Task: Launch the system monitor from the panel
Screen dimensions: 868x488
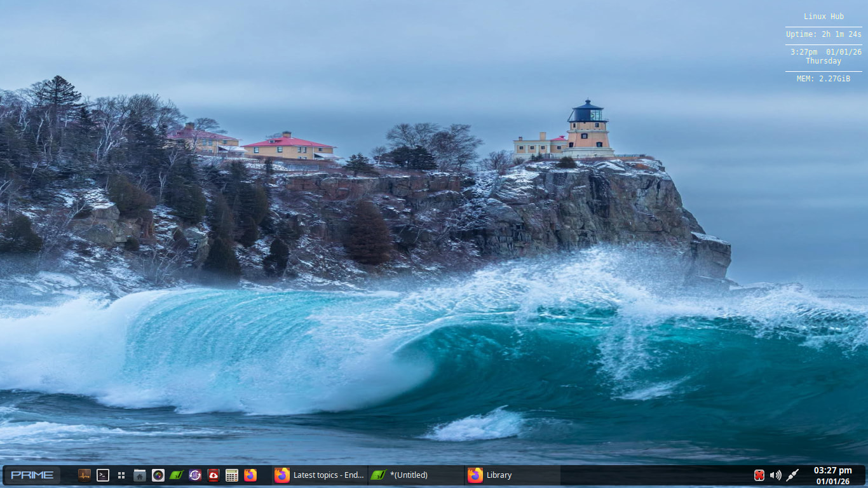Action: click(x=85, y=475)
